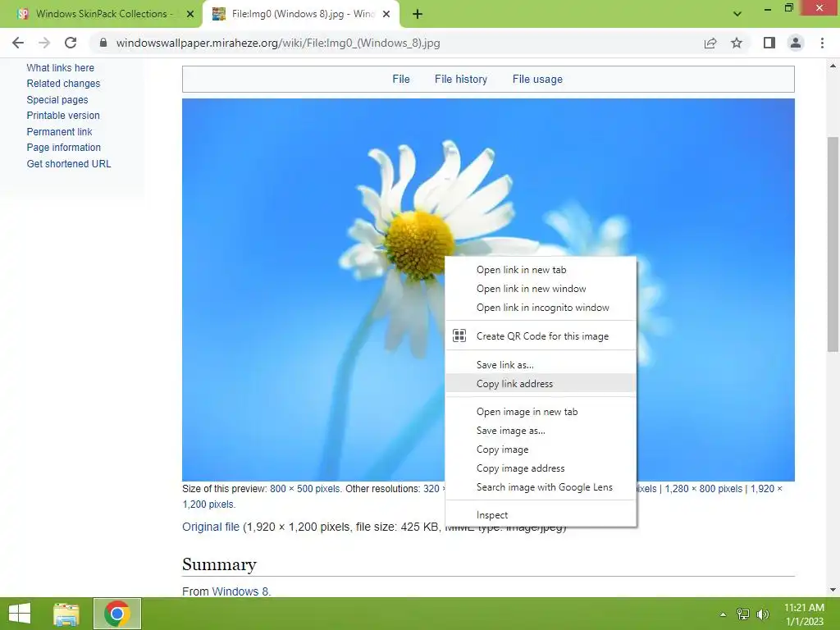
Task: Open the Windows Start button
Action: pos(20,614)
